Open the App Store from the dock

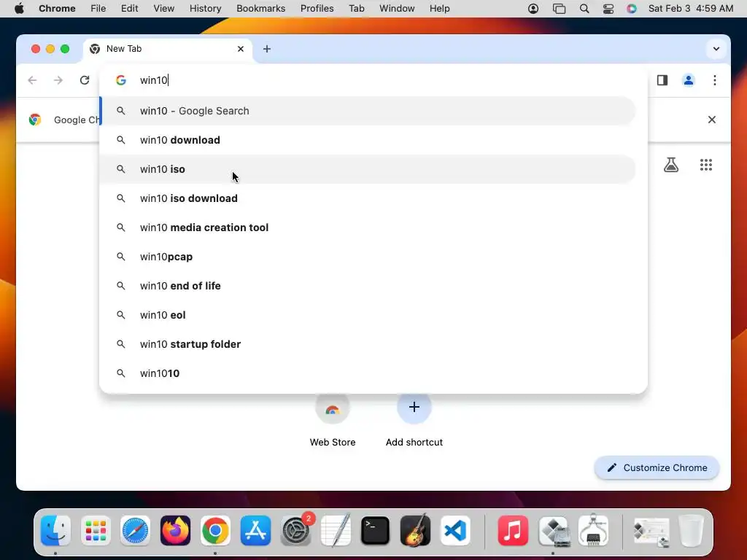click(x=255, y=531)
